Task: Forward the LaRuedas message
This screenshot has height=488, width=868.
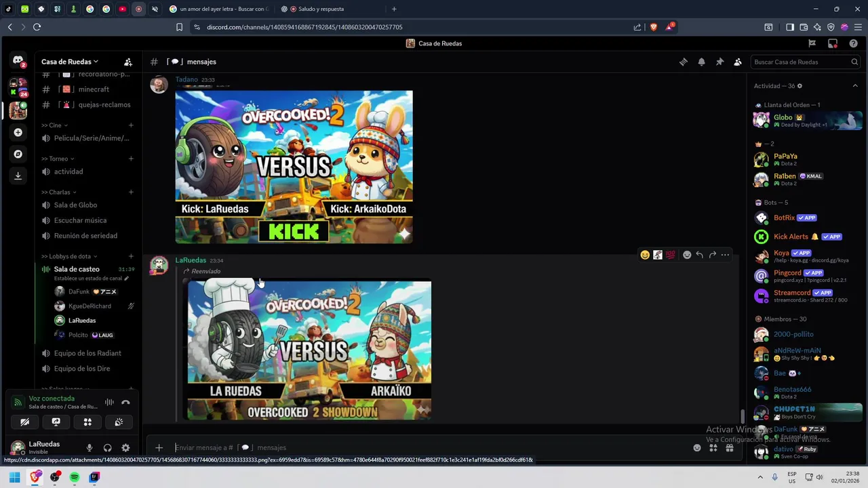Action: [713, 255]
